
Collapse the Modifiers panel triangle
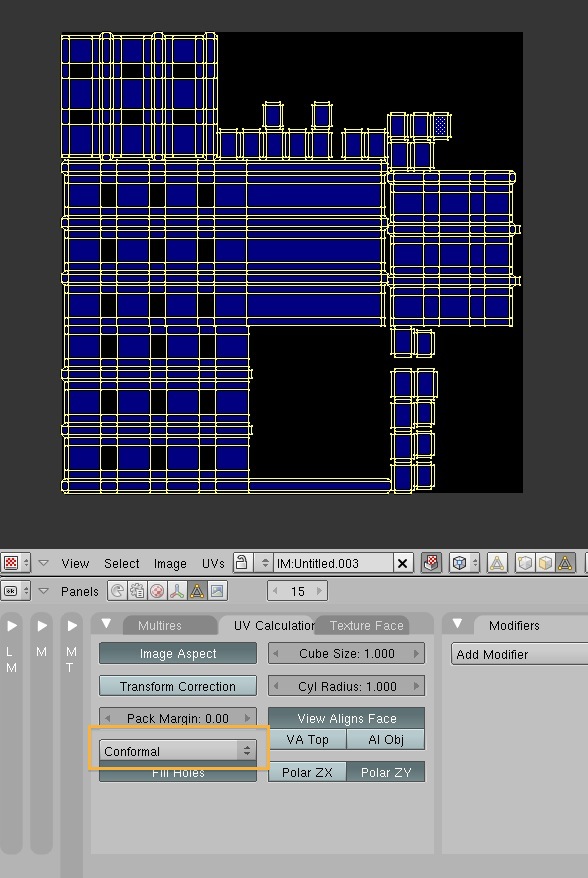(458, 623)
